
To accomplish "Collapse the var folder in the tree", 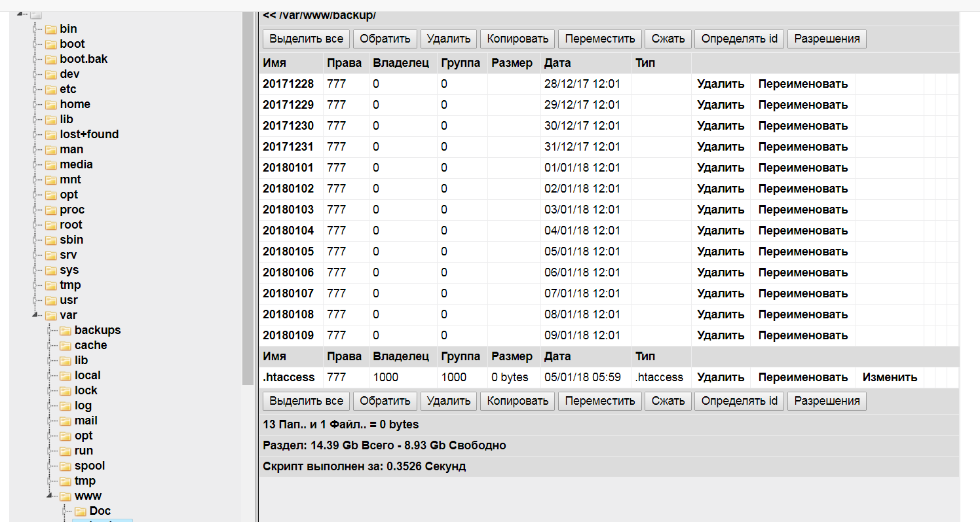I will pos(35,315).
